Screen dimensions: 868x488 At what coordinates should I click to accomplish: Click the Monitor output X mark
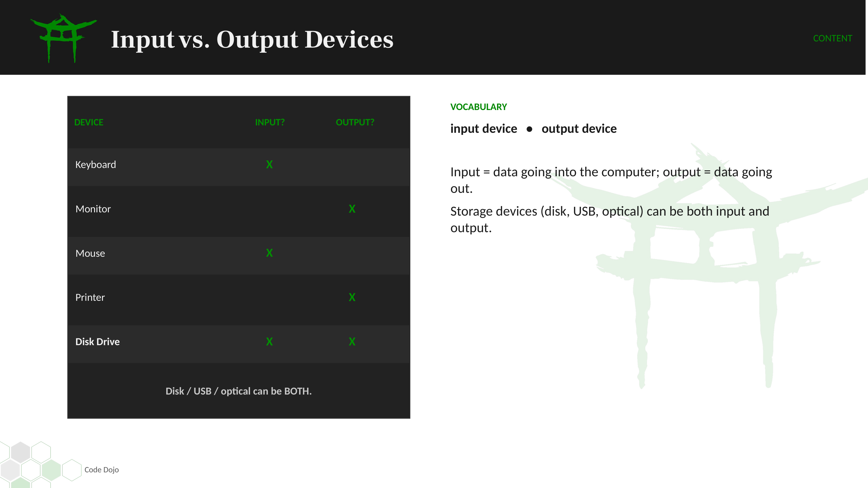(352, 209)
